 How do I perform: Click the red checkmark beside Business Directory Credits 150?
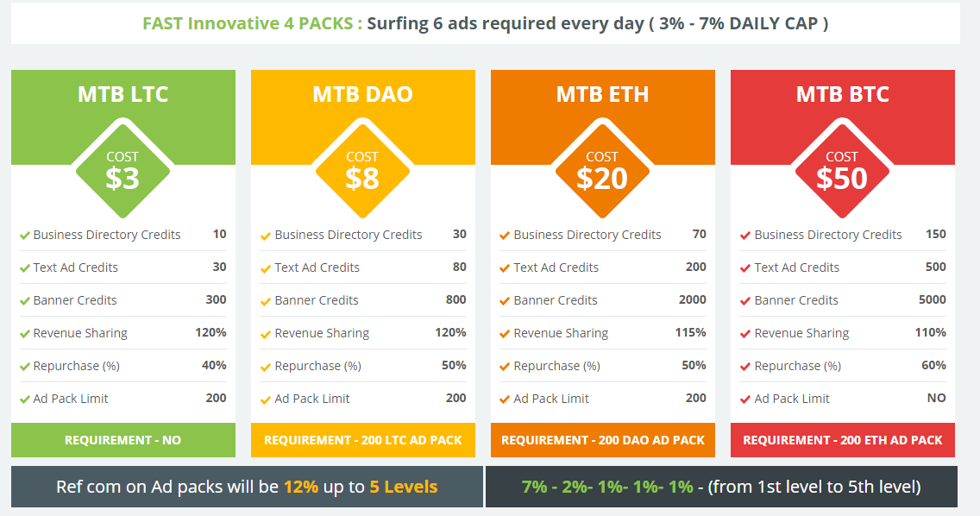745,236
